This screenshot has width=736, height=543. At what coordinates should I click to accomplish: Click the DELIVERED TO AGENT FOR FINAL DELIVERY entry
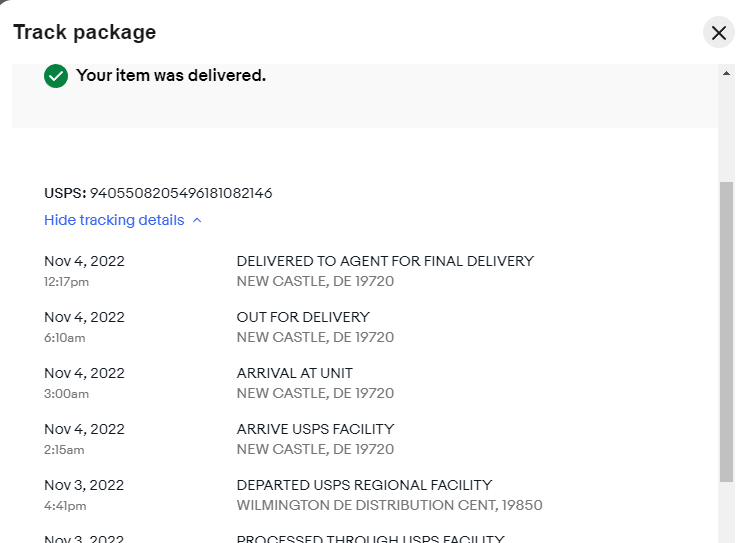(x=385, y=261)
